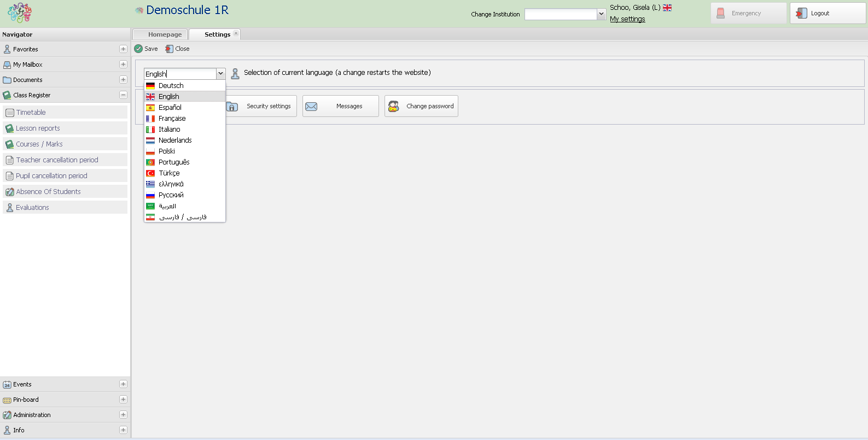
Task: Click the Security settings padlock icon
Action: (232, 107)
